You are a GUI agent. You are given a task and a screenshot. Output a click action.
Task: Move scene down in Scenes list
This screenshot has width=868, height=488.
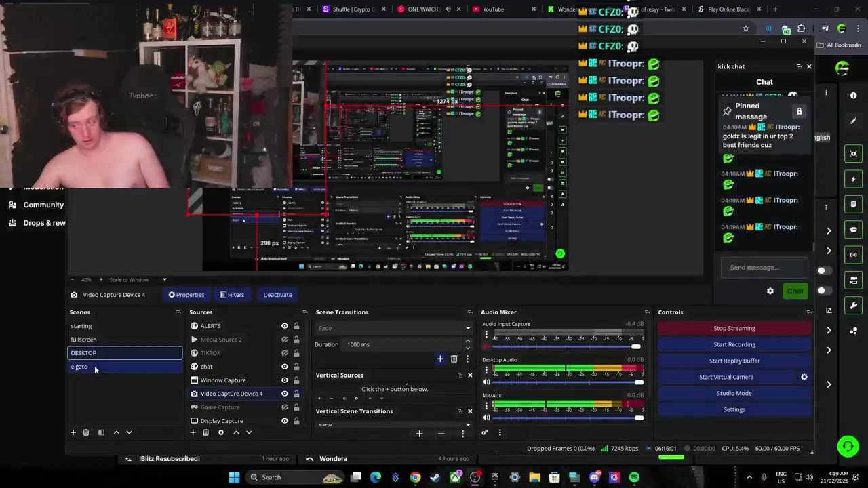(129, 432)
